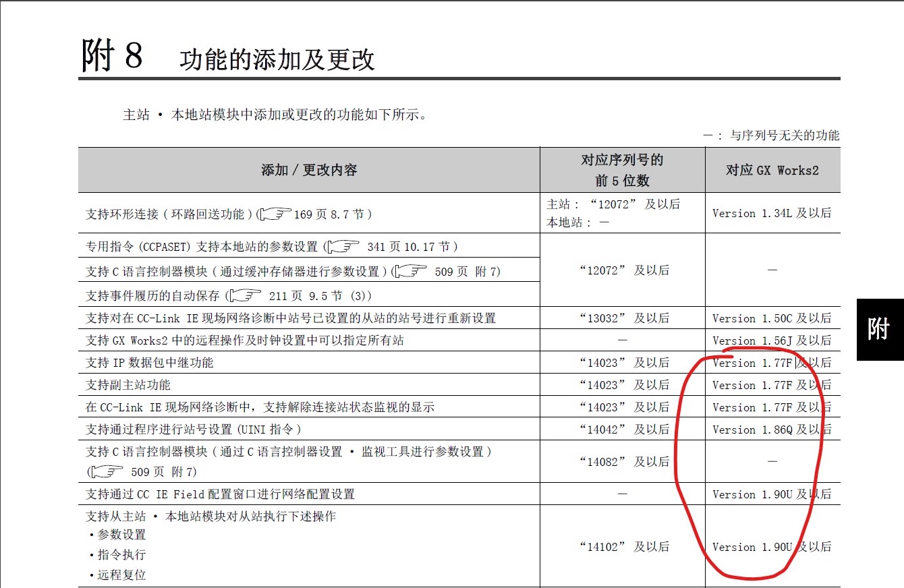
Task: Click the pointing-hand icon before "211页 9.5节"
Action: [x=244, y=296]
